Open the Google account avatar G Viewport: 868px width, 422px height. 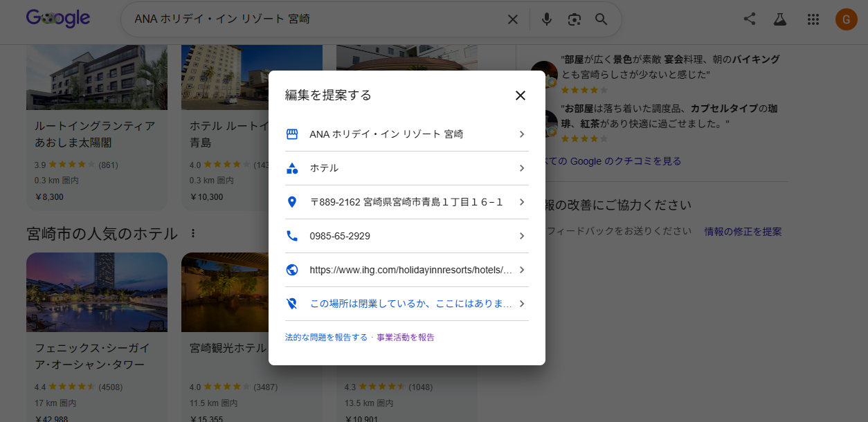click(x=846, y=19)
